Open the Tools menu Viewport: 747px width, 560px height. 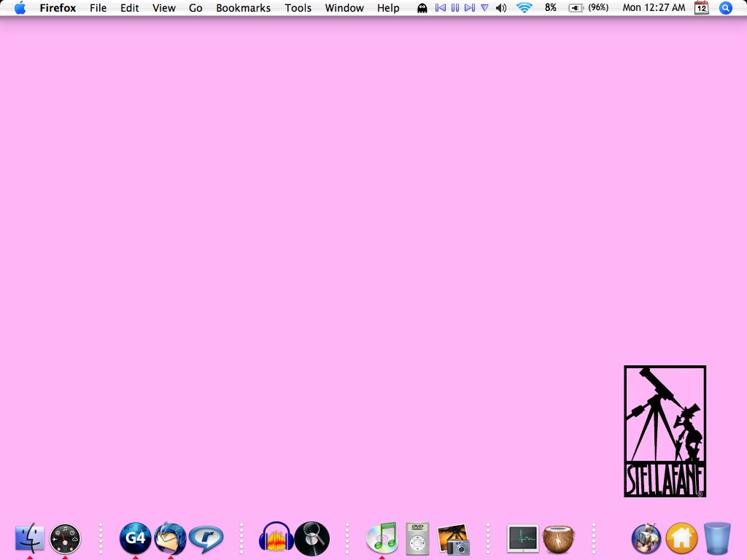pos(298,8)
